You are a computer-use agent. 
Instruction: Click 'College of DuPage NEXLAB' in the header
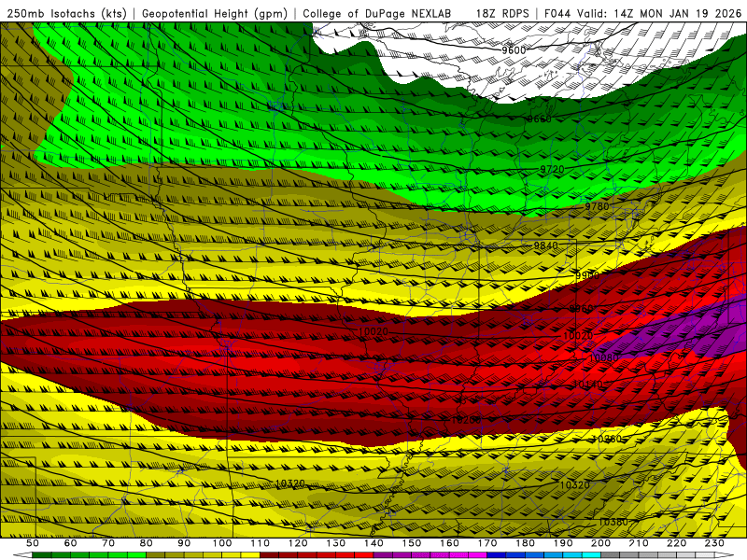tap(377, 13)
